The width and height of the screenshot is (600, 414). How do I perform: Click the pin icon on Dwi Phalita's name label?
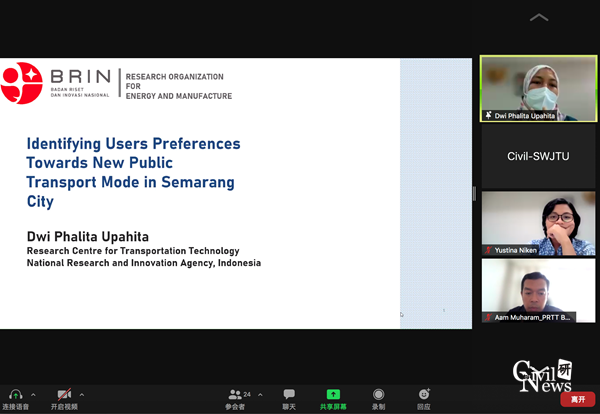point(489,116)
